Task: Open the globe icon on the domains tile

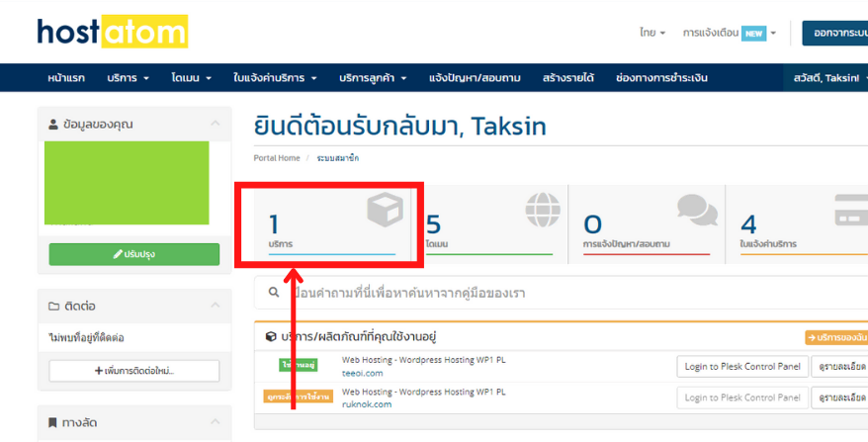Action: coord(543,210)
